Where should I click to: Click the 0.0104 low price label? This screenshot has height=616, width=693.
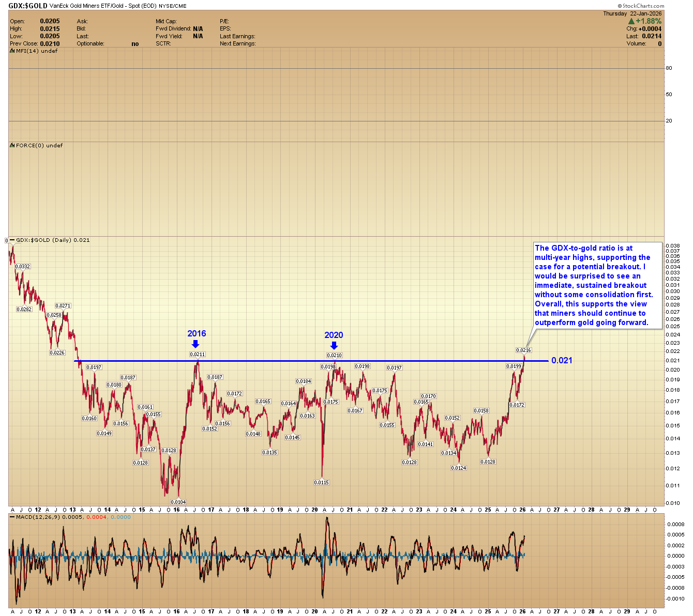pos(178,501)
